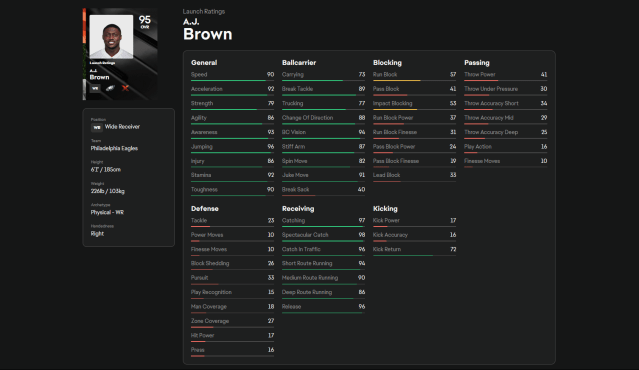Click the Injury stat label

(197, 161)
